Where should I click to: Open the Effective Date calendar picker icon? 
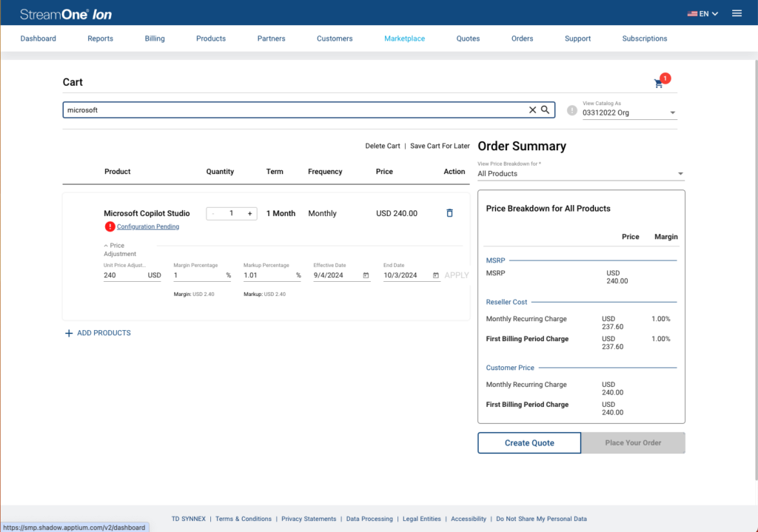click(366, 275)
